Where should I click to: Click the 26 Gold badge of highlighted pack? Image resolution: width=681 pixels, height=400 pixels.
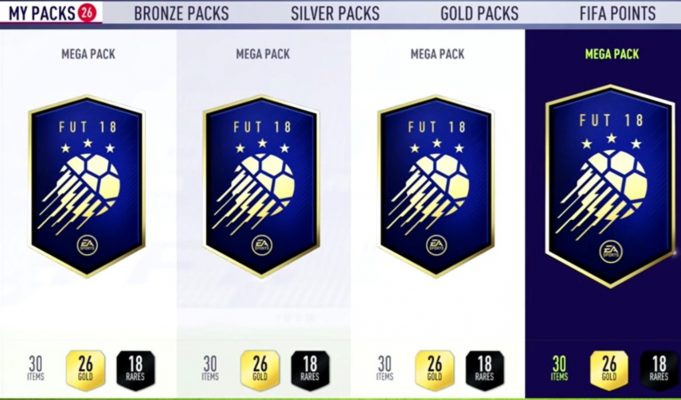[609, 370]
